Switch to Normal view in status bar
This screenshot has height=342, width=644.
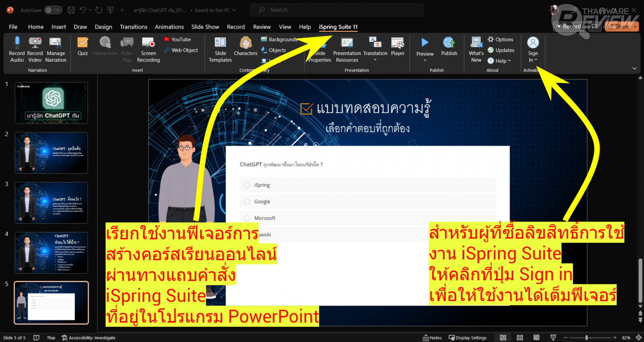[x=503, y=338]
